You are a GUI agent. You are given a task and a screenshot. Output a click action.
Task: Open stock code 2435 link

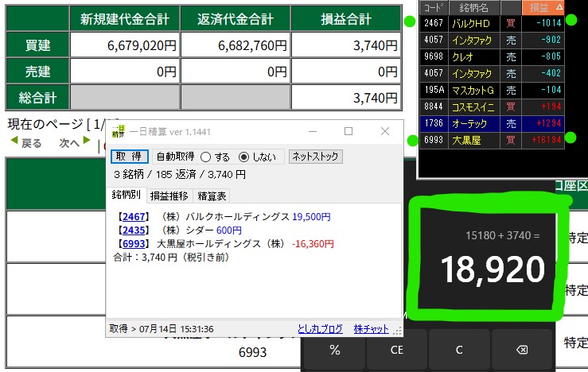point(134,231)
